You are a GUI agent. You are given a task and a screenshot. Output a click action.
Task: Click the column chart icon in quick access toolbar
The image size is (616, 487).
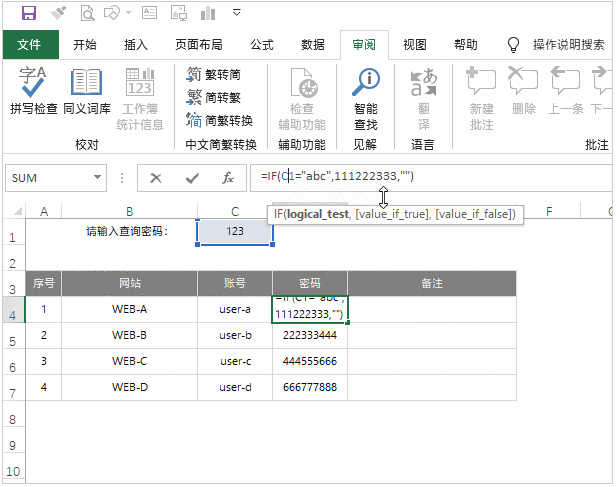click(208, 13)
